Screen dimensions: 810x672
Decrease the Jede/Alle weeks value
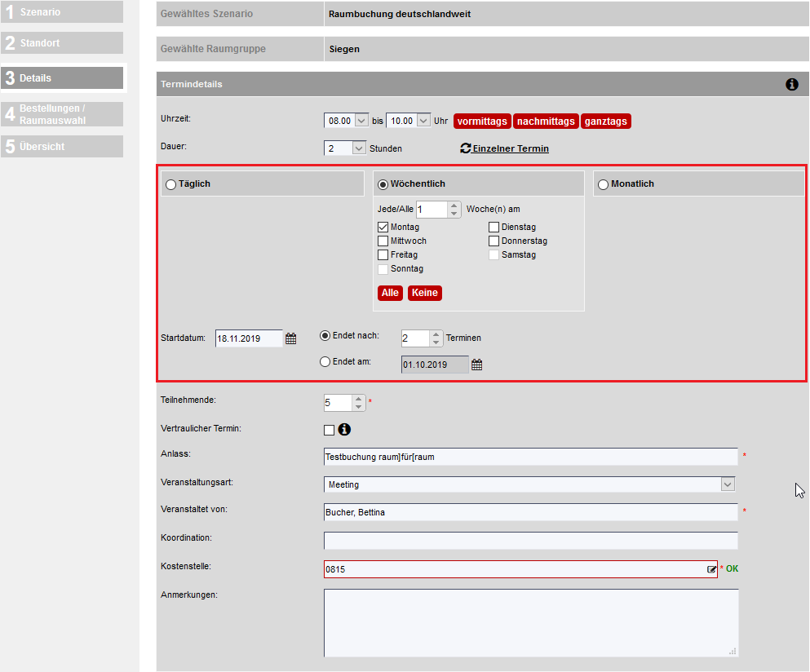454,214
